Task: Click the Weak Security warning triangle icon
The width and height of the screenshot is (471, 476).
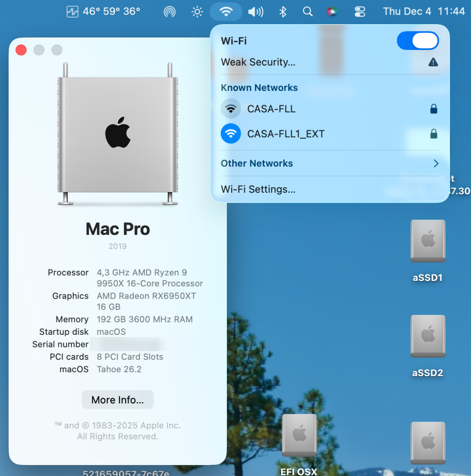Action: pos(433,62)
